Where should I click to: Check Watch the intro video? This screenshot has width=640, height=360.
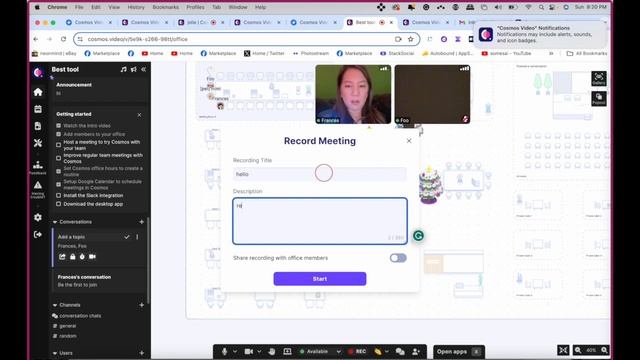(58, 126)
